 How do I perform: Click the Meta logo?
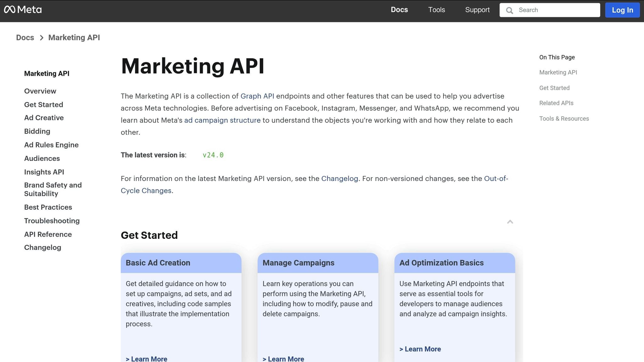point(23,9)
